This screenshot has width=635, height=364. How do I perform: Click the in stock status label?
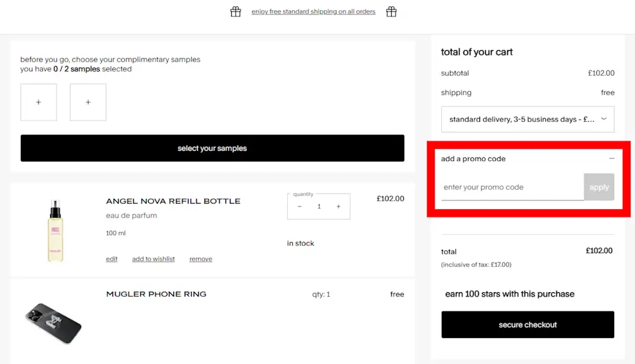[300, 243]
